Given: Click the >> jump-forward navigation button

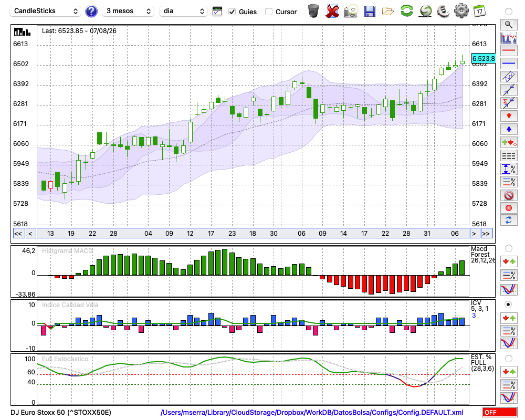Looking at the screenshot, I should pos(486,234).
